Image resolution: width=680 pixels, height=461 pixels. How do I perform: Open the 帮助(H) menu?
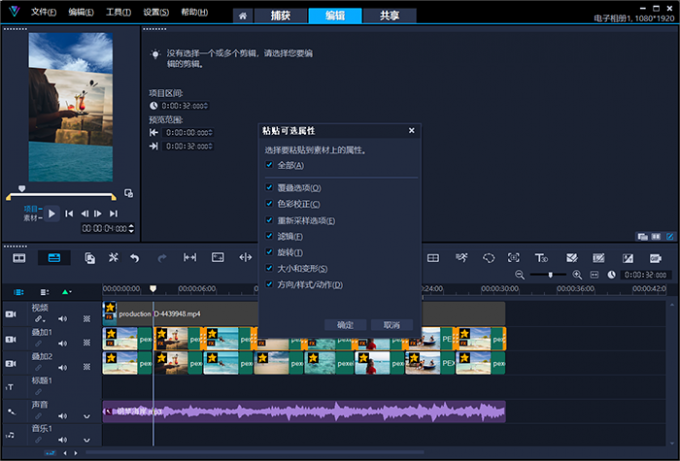click(194, 12)
